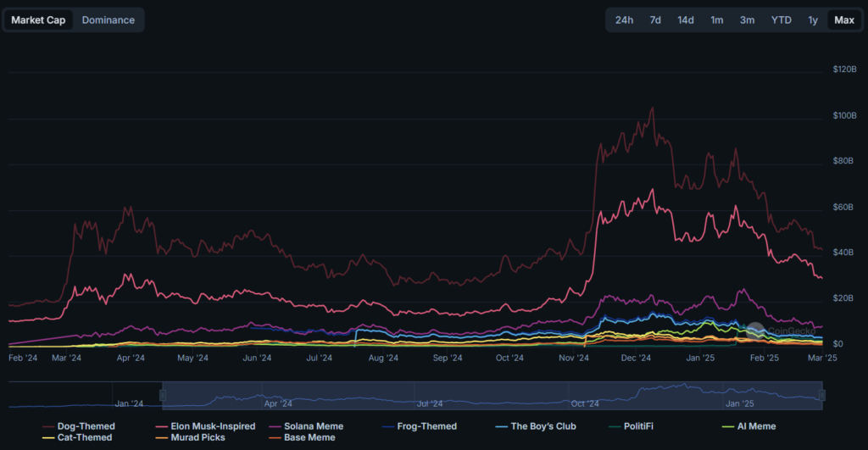Switch to the Market Cap tab

(38, 19)
